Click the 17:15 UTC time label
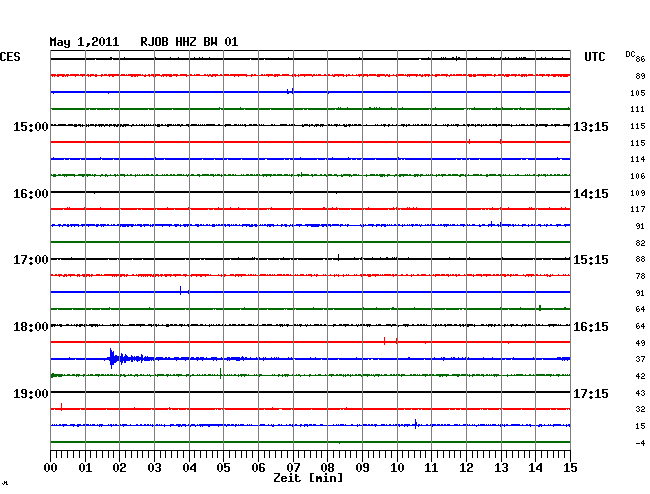Screen dimensions: 650x494 [x=591, y=394]
